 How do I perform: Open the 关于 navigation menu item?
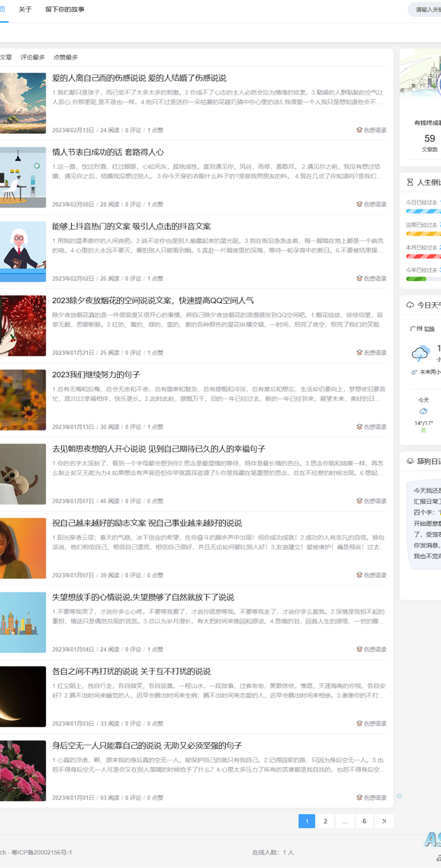[25, 10]
